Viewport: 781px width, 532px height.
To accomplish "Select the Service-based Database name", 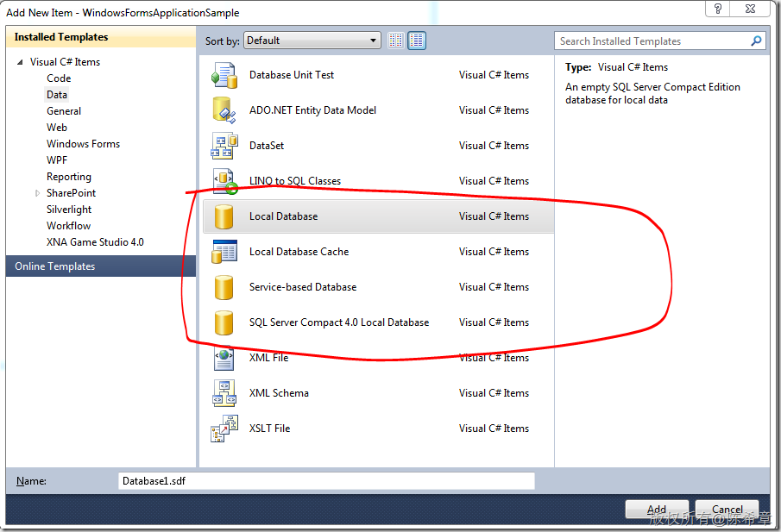I will pyautogui.click(x=303, y=286).
